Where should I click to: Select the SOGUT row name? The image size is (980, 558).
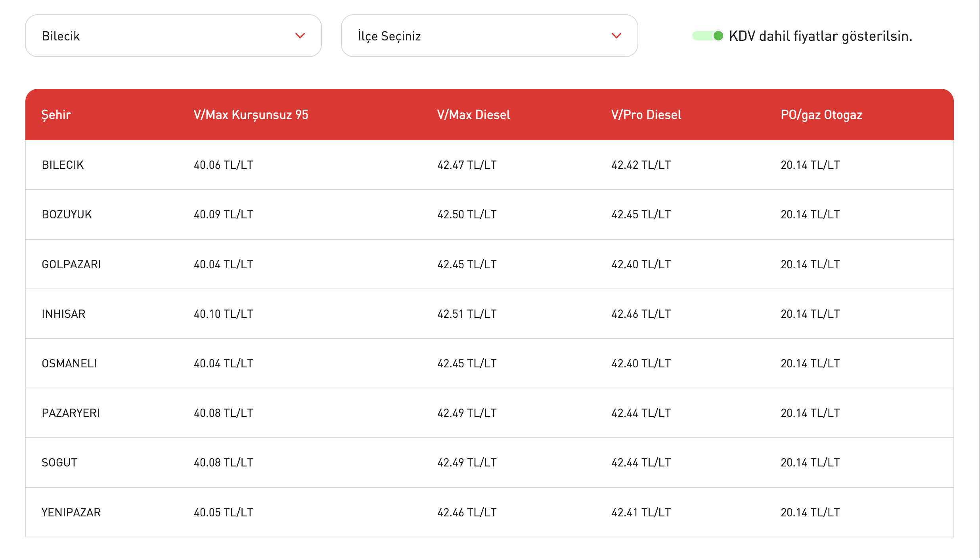coord(59,462)
